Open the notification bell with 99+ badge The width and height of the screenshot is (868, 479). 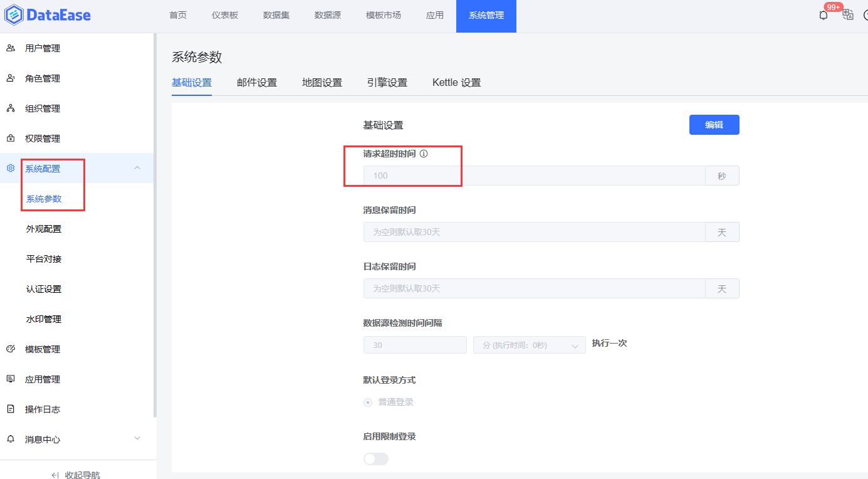click(823, 14)
